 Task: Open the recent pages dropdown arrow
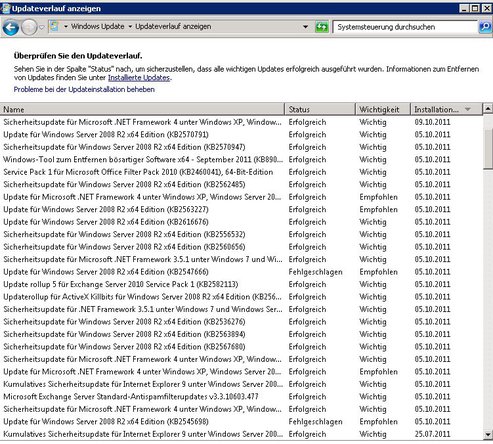pyautogui.click(x=42, y=27)
